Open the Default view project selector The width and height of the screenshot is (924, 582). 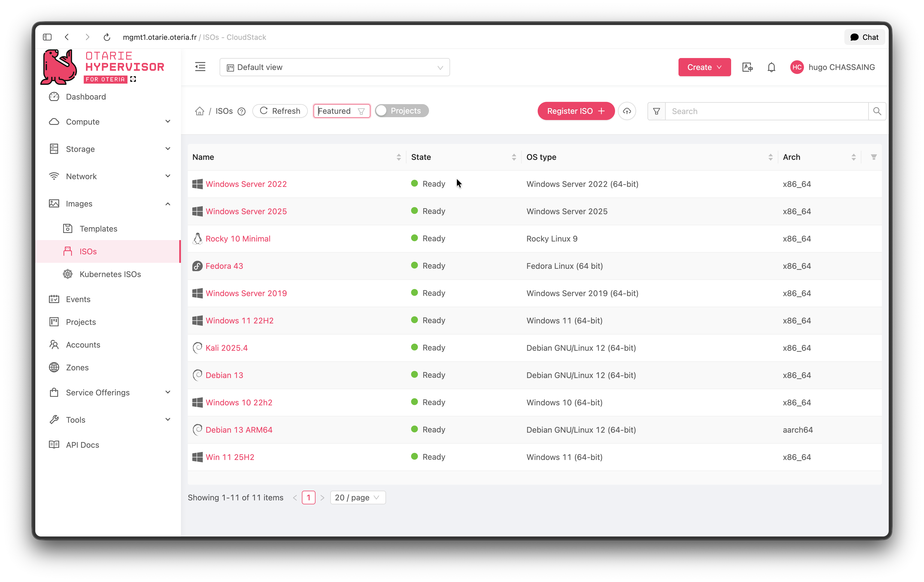pyautogui.click(x=335, y=67)
